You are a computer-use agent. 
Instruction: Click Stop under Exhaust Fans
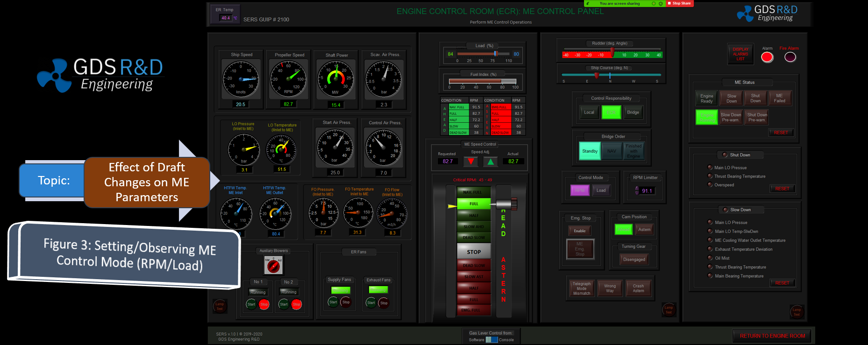click(x=384, y=303)
